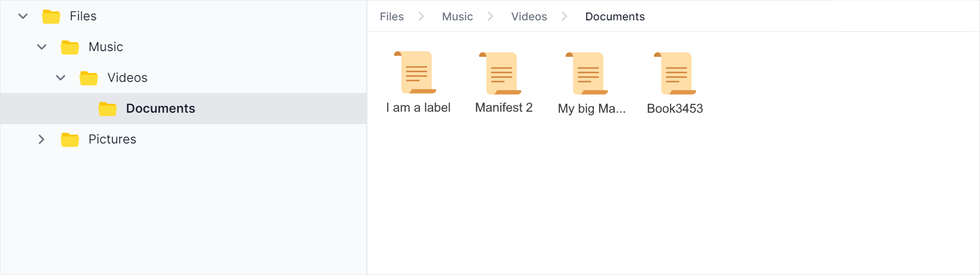Click the Files folder icon in tree
The width and height of the screenshot is (980, 275).
51,17
